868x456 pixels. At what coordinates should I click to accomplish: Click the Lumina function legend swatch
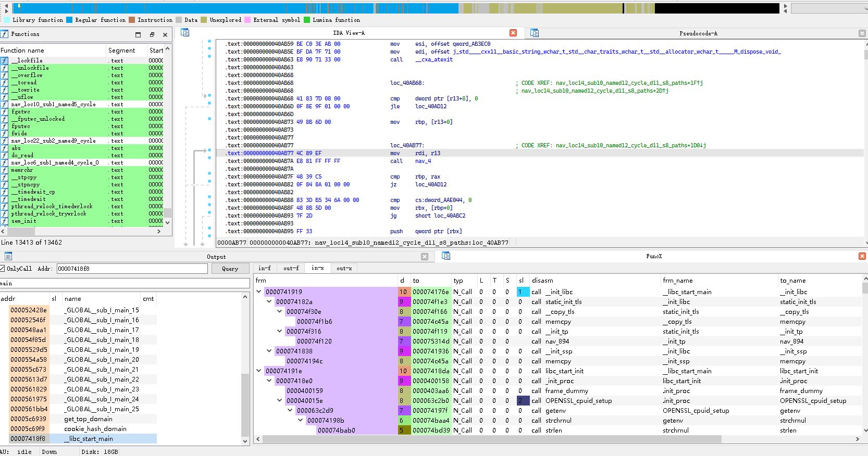(307, 20)
